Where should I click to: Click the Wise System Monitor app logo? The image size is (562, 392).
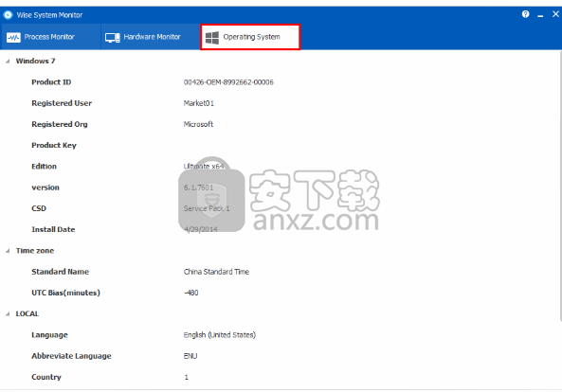(x=8, y=15)
